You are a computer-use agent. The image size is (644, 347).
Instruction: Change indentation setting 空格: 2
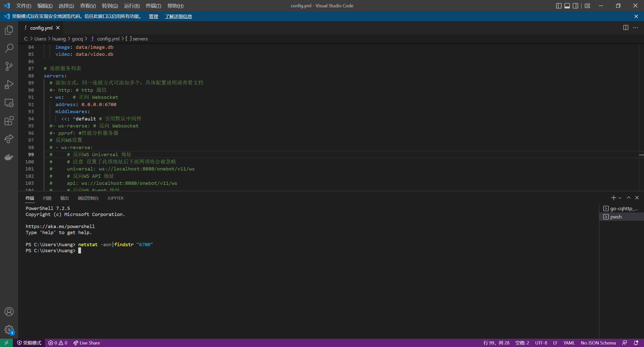(522, 343)
